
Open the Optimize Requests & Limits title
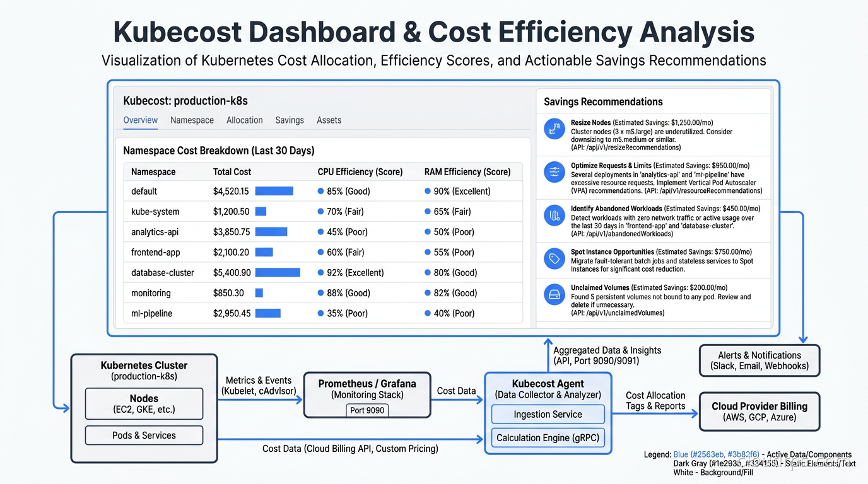coord(611,166)
